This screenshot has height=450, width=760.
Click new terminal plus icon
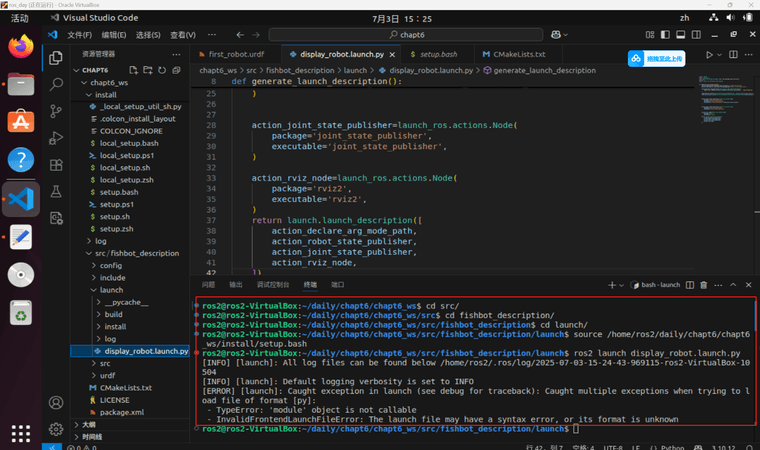[612, 285]
